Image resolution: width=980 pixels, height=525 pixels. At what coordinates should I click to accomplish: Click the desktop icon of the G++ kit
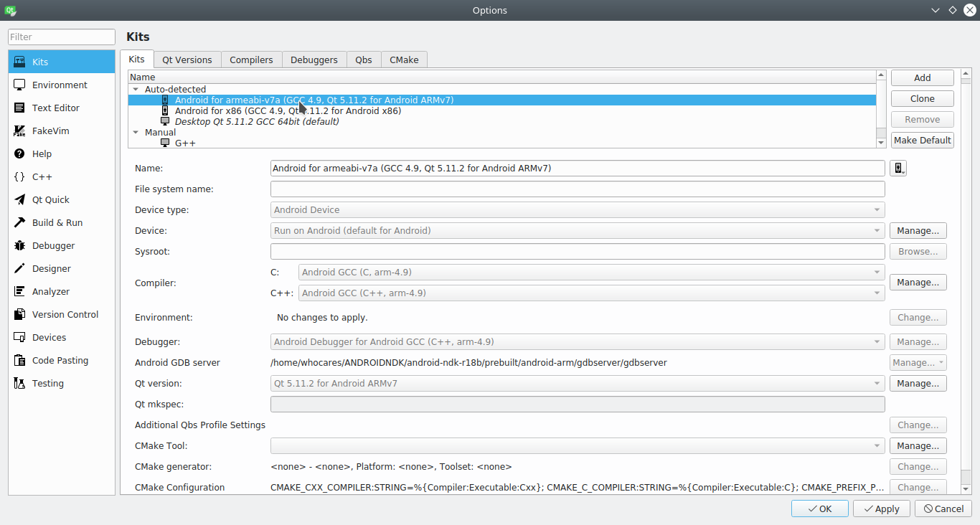[165, 143]
